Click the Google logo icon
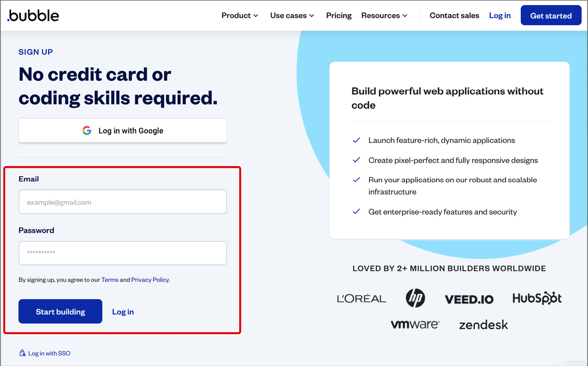The width and height of the screenshot is (588, 366). coord(87,130)
